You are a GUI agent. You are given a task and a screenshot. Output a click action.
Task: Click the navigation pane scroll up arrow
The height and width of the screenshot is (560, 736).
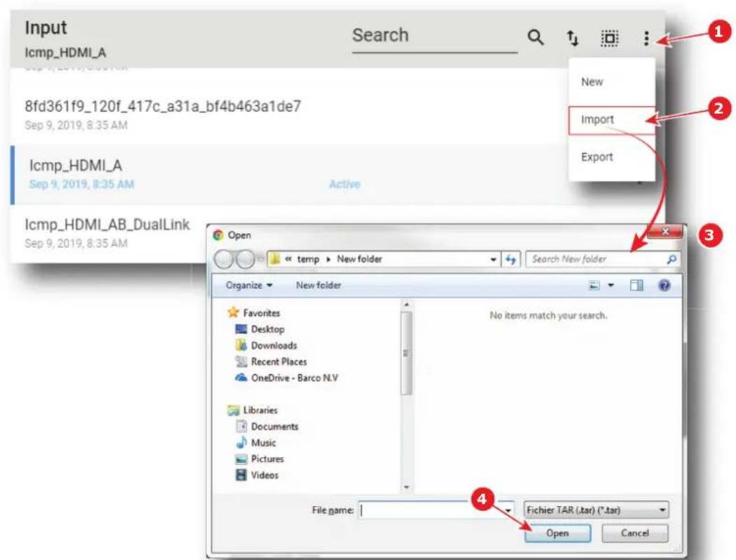[407, 305]
